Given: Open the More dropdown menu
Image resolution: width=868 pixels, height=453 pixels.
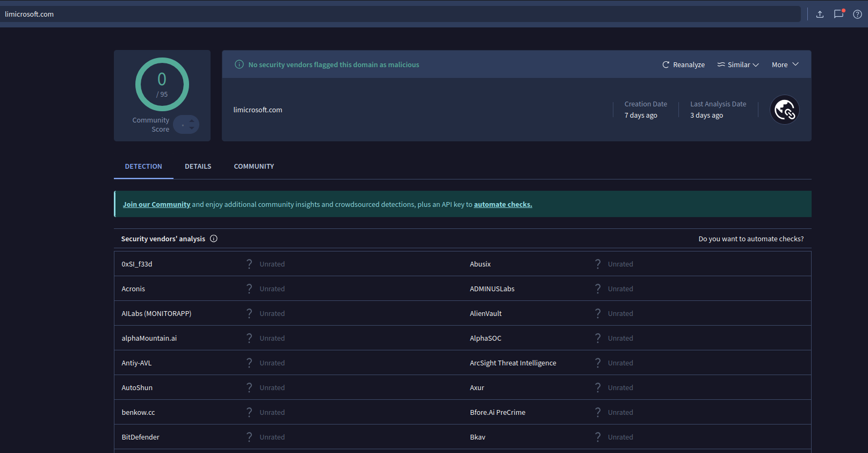Looking at the screenshot, I should click(x=785, y=64).
